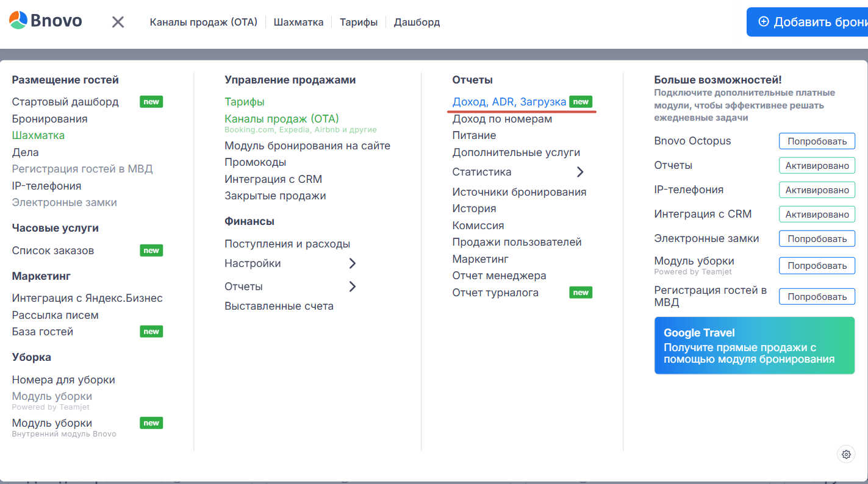This screenshot has height=484, width=868.
Task: Open Номера для уборки item
Action: tap(63, 380)
